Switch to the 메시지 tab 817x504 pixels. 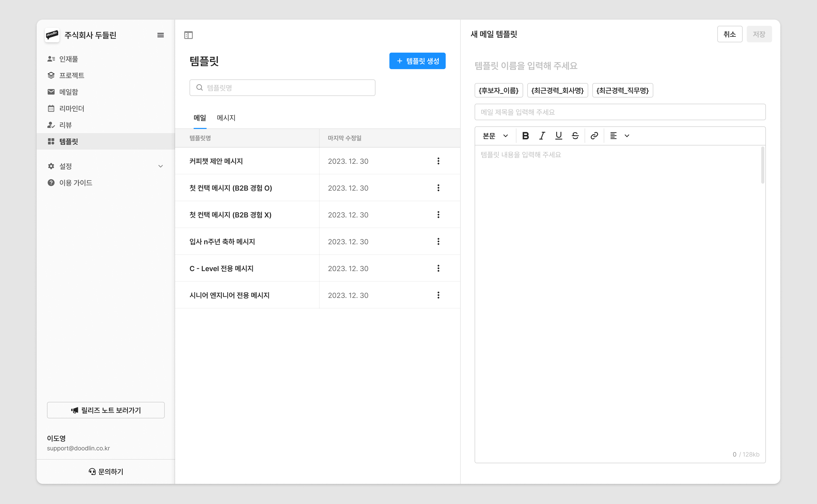point(226,118)
